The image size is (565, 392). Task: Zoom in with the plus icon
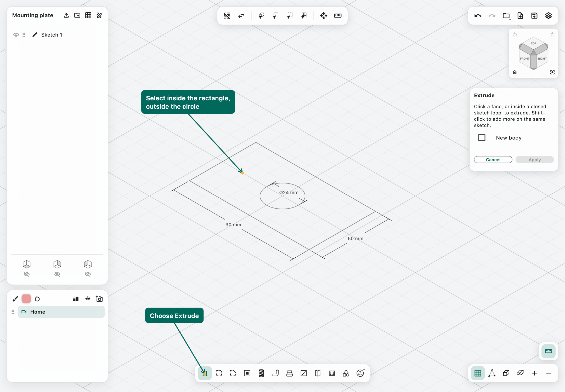[x=534, y=373]
